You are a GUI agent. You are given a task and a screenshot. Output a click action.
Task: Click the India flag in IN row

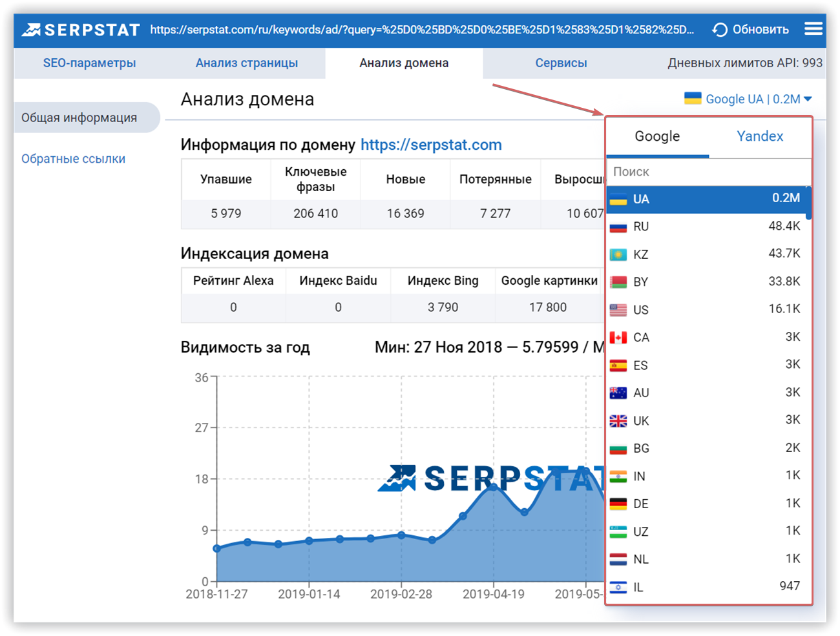(x=618, y=477)
